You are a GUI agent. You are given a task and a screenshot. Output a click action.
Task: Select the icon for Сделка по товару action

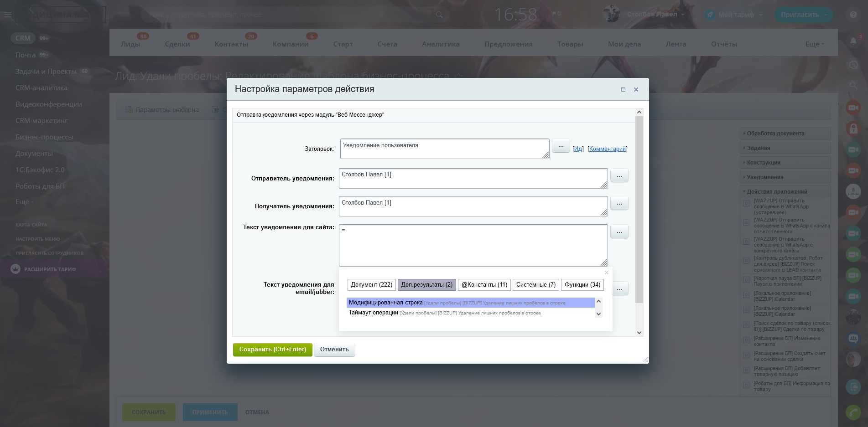tap(746, 326)
